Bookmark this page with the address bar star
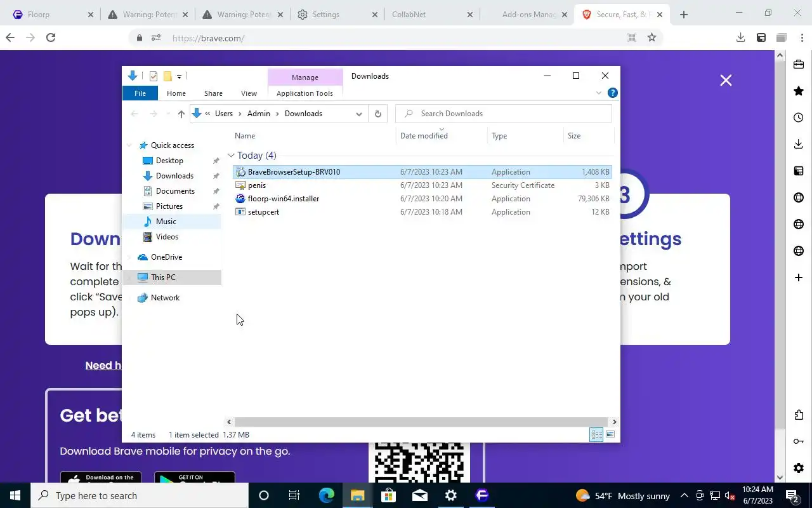 click(652, 38)
